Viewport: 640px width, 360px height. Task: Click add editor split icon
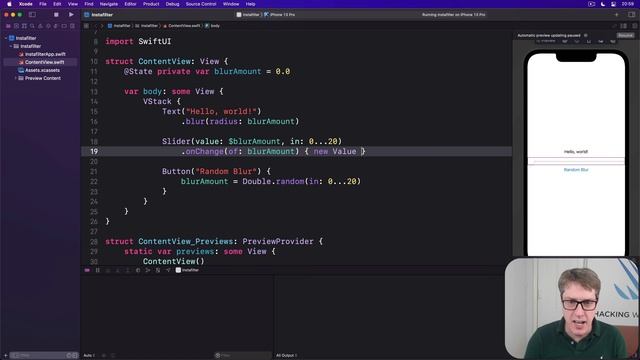tap(634, 26)
